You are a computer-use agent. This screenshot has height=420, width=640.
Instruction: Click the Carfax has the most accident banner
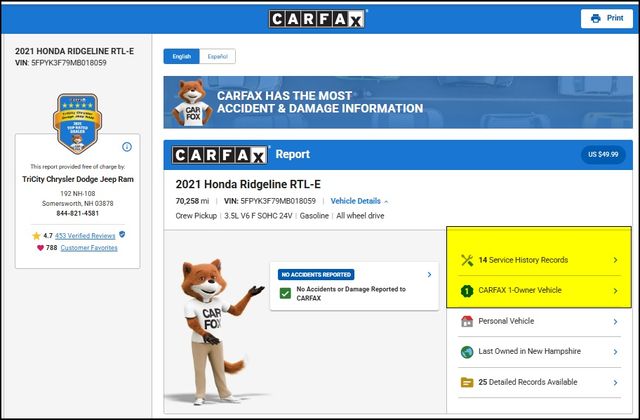pyautogui.click(x=398, y=102)
